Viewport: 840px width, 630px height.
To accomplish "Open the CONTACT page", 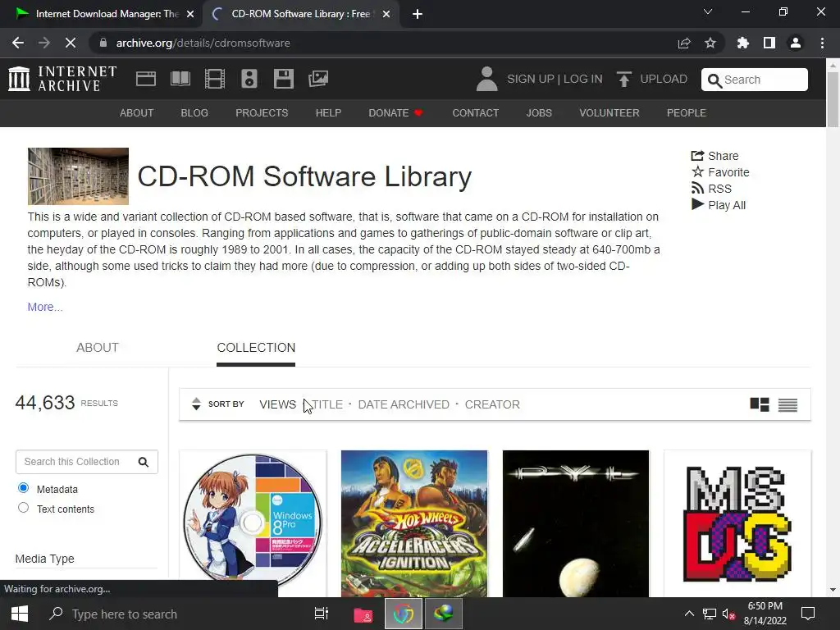I will click(475, 113).
